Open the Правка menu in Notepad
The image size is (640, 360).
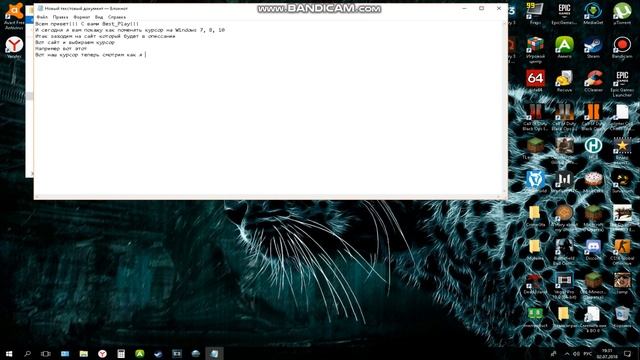60,17
